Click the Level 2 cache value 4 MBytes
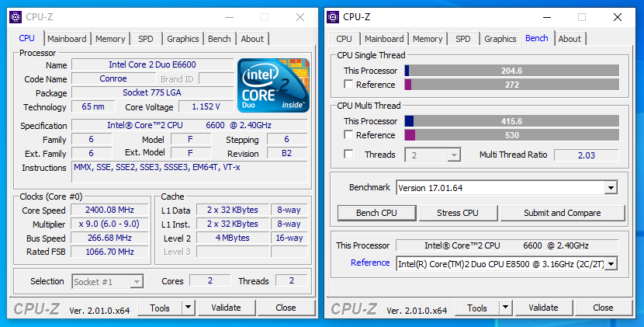The width and height of the screenshot is (644, 327). (233, 238)
